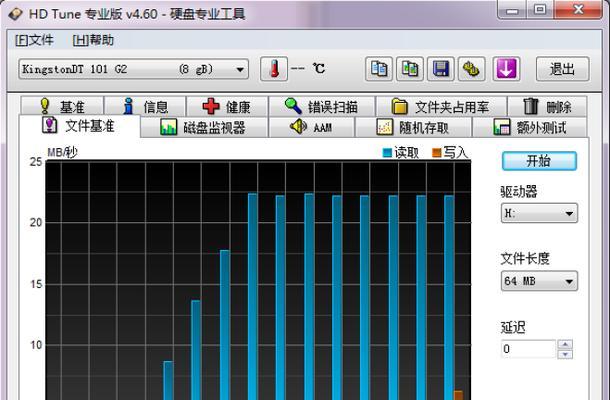Screen dimensions: 610x400
Task: Click the purple down-arrow icon
Action: (x=506, y=69)
